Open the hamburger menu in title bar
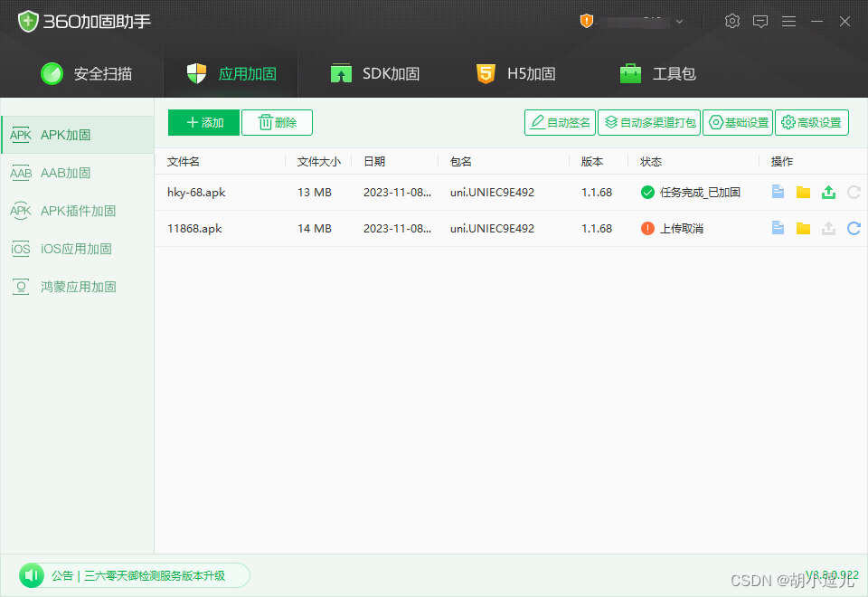 tap(788, 21)
